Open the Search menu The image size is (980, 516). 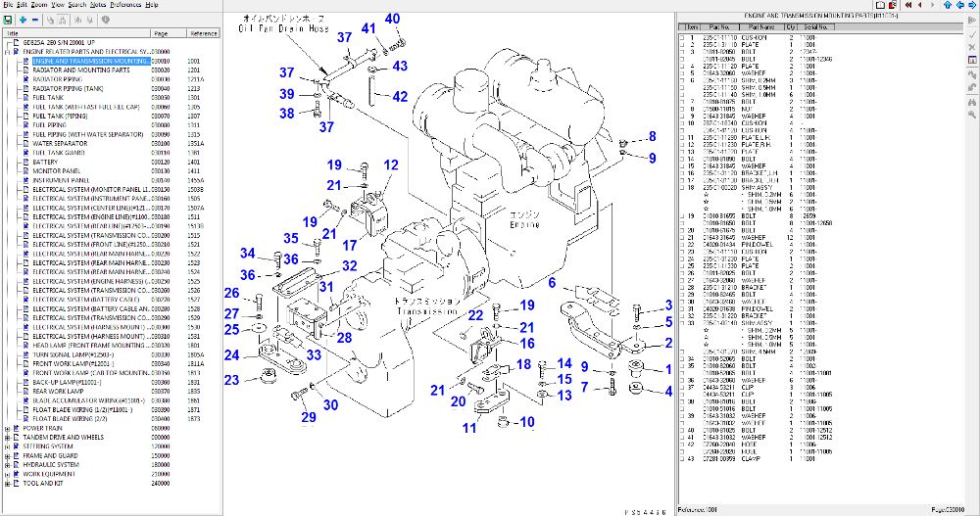coord(76,4)
